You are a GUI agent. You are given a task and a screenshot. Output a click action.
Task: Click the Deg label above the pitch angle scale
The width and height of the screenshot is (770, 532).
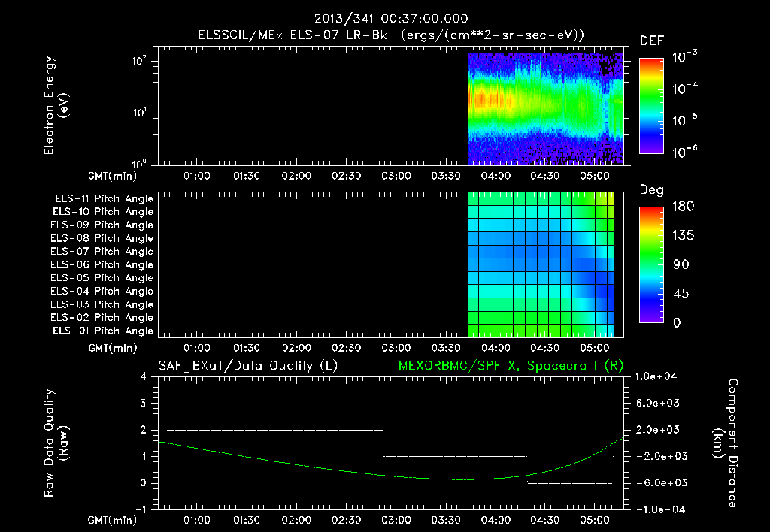652,190
